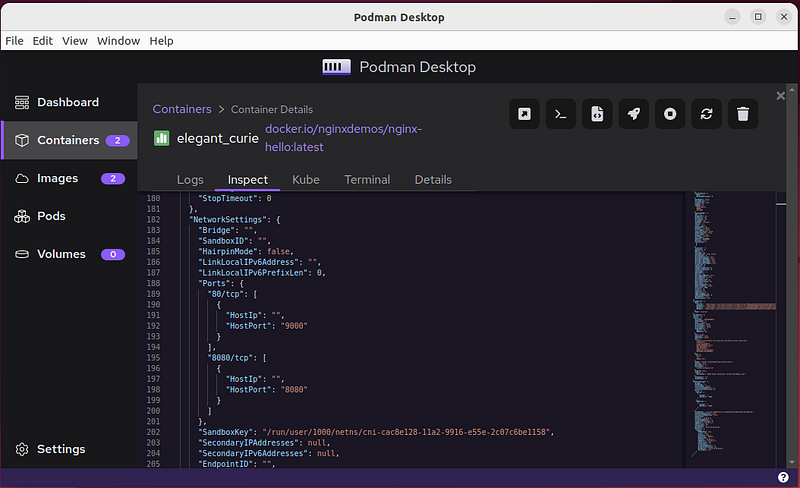Click the Settings gear icon
Image resolution: width=800 pixels, height=488 pixels.
tap(22, 449)
